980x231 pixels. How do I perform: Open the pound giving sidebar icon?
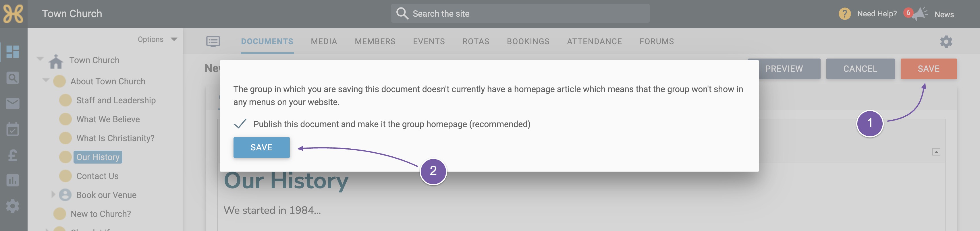pyautogui.click(x=13, y=155)
